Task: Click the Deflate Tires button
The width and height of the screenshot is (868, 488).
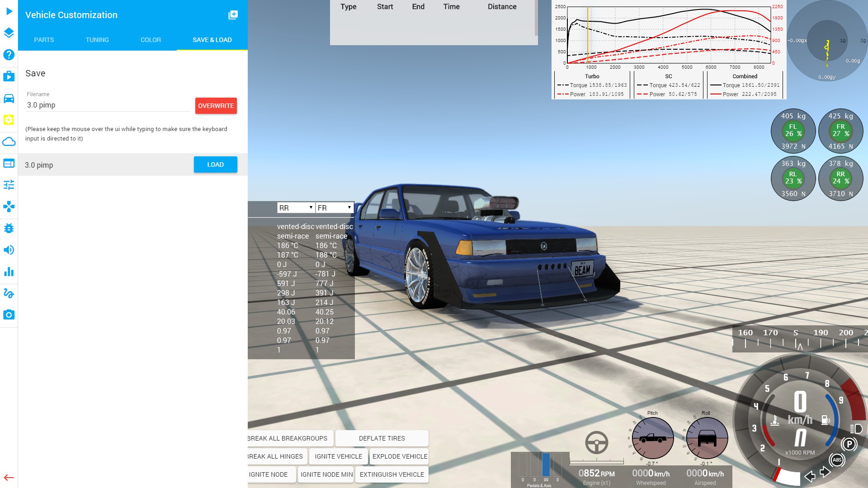Action: 382,438
